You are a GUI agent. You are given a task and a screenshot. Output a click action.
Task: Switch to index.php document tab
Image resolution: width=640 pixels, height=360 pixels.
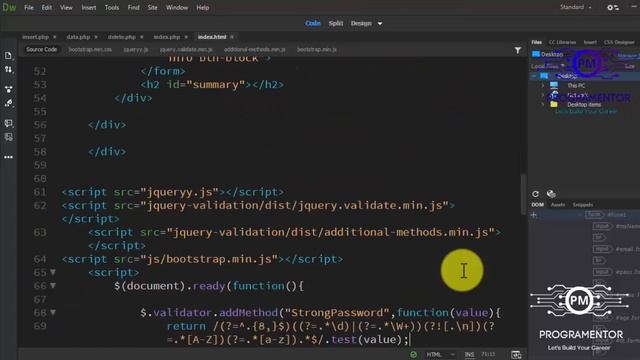pos(167,37)
